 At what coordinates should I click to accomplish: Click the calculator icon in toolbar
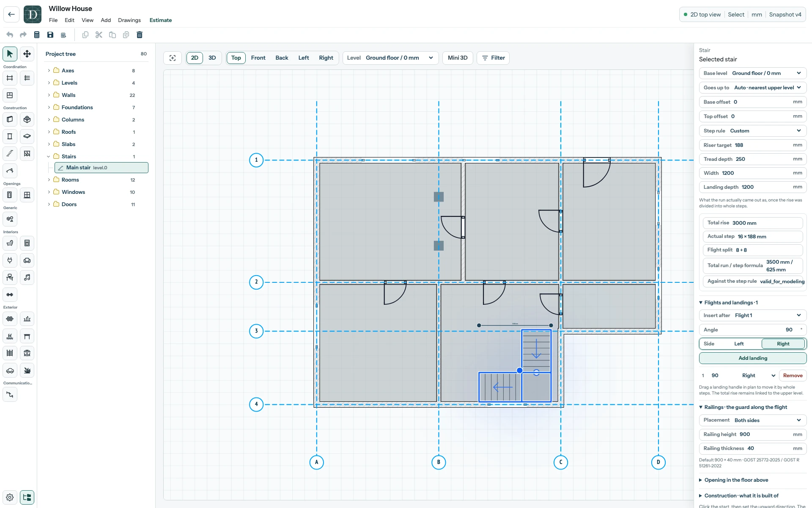(x=37, y=35)
